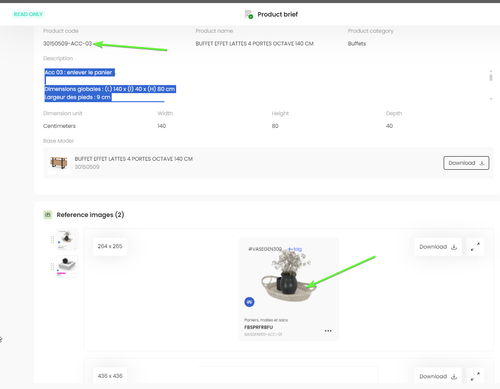Click the description scrollbar down arrow
500x389 pixels.
[491, 99]
